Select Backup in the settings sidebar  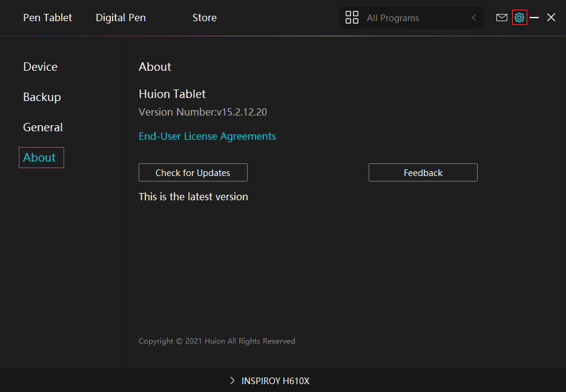(x=42, y=97)
